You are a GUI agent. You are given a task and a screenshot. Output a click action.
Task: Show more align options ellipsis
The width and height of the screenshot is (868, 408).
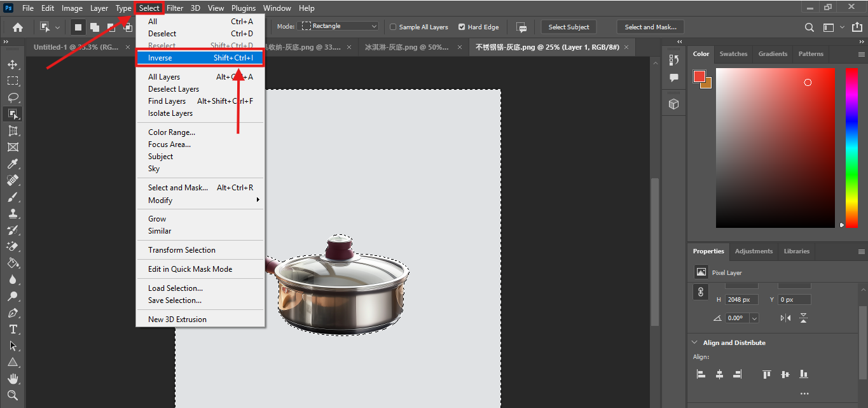pos(804,393)
